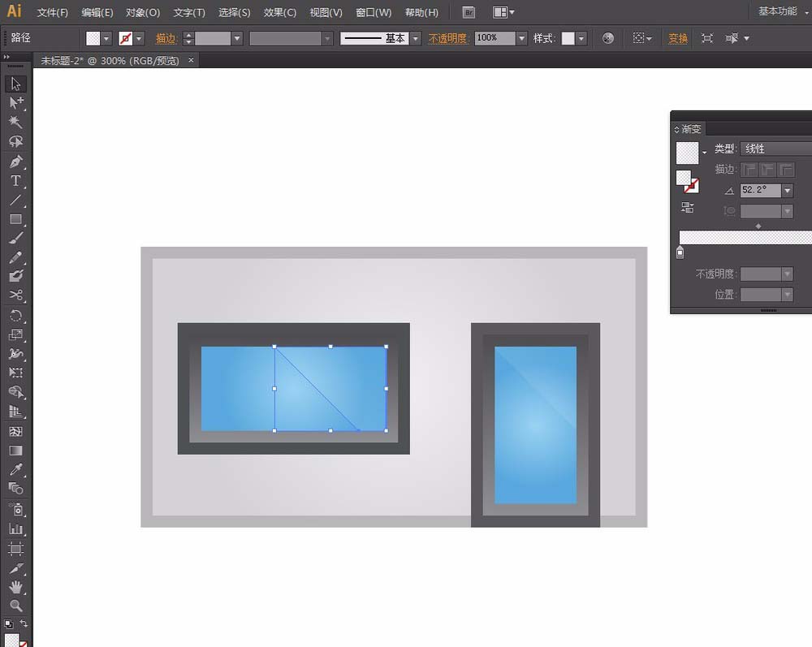
Task: Select the Pencil tool
Action: coord(15,258)
